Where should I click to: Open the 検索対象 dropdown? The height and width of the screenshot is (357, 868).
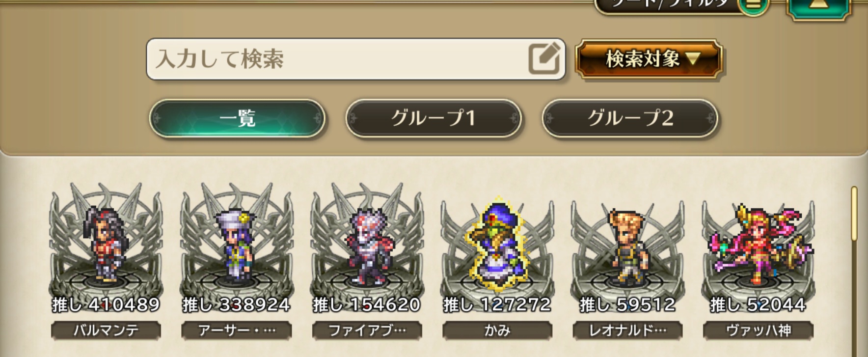pos(649,59)
